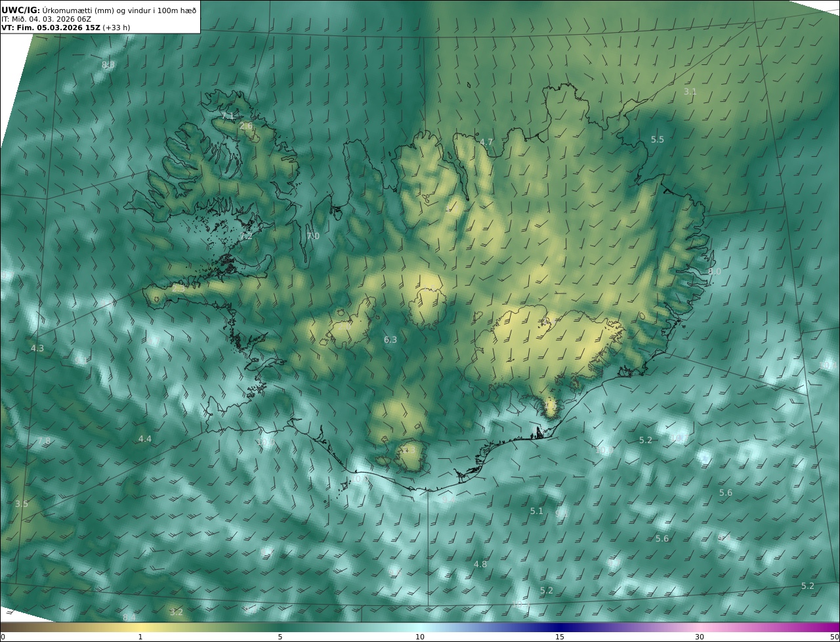This screenshot has width=840, height=642.
Task: Click the 7.1 value label
Action: (x=228, y=116)
